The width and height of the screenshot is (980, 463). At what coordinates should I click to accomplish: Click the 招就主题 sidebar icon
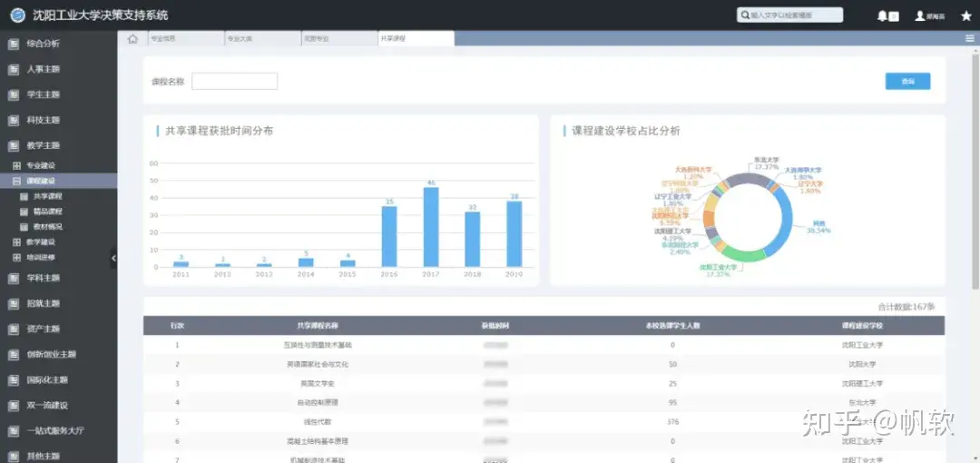[13, 303]
